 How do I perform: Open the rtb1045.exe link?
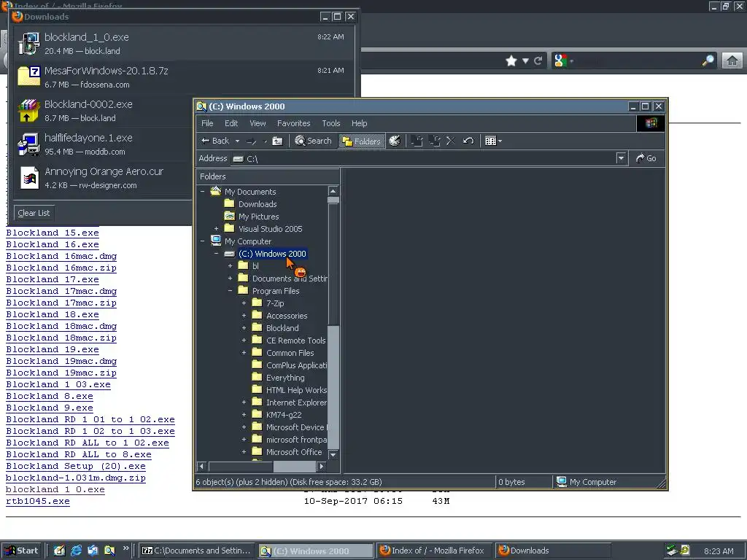[x=38, y=501]
